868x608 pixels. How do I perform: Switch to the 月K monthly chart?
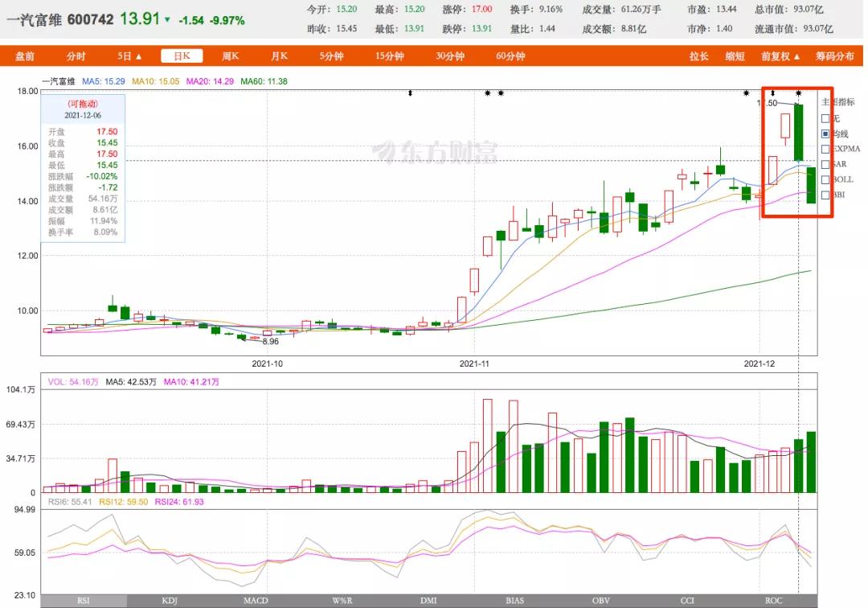278,56
